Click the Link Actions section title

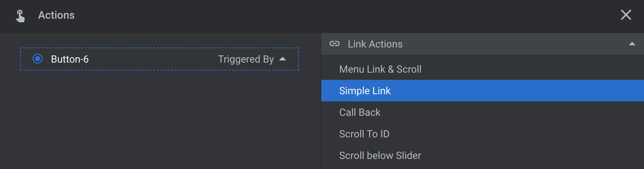click(375, 44)
